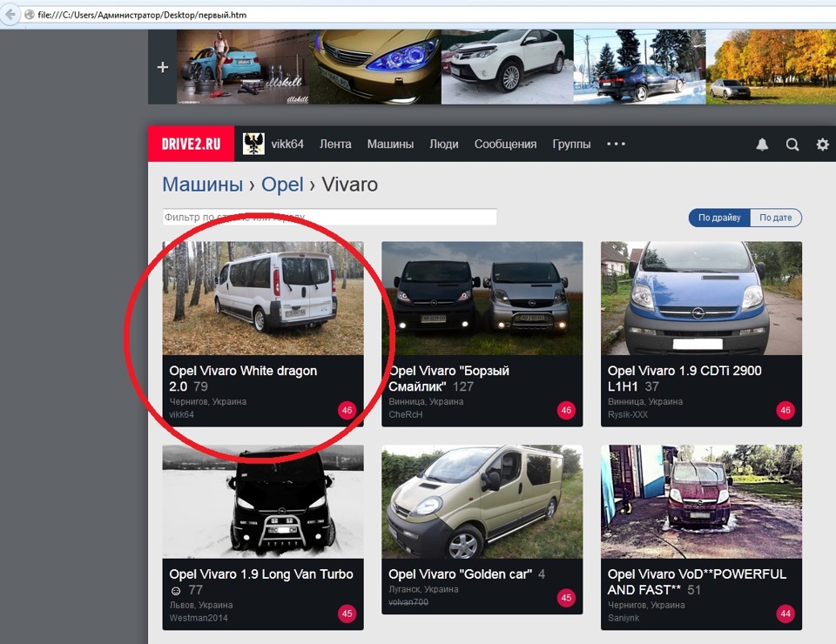Open the maroon Vivaro VoD photo
The image size is (836, 644).
(701, 502)
